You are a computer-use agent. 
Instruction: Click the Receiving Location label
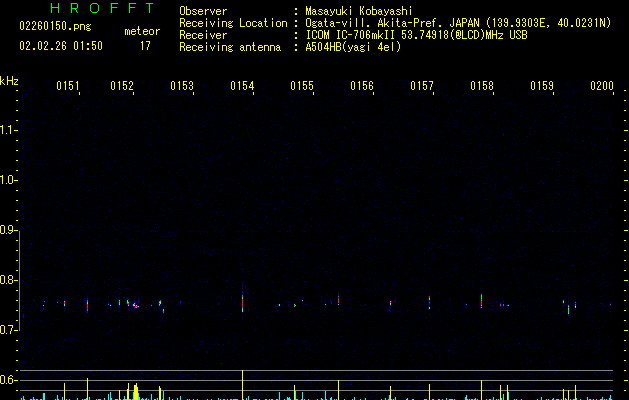pyautogui.click(x=233, y=23)
